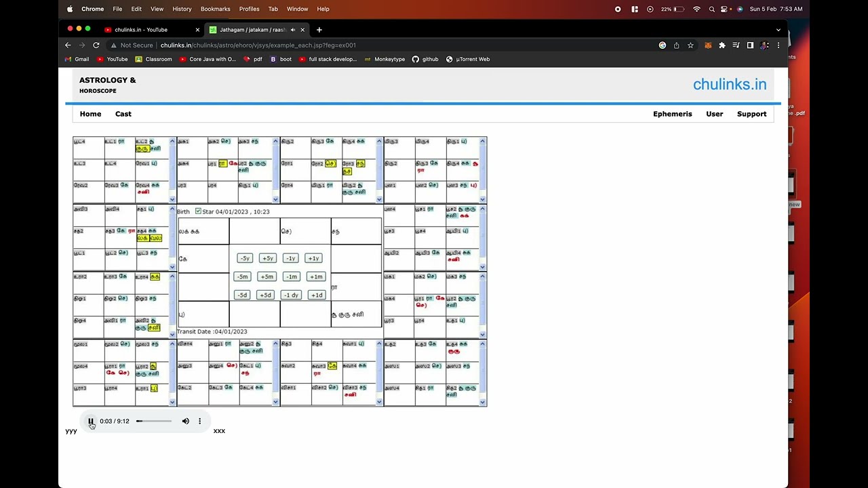Open the Chrome profile avatar

pyautogui.click(x=764, y=45)
